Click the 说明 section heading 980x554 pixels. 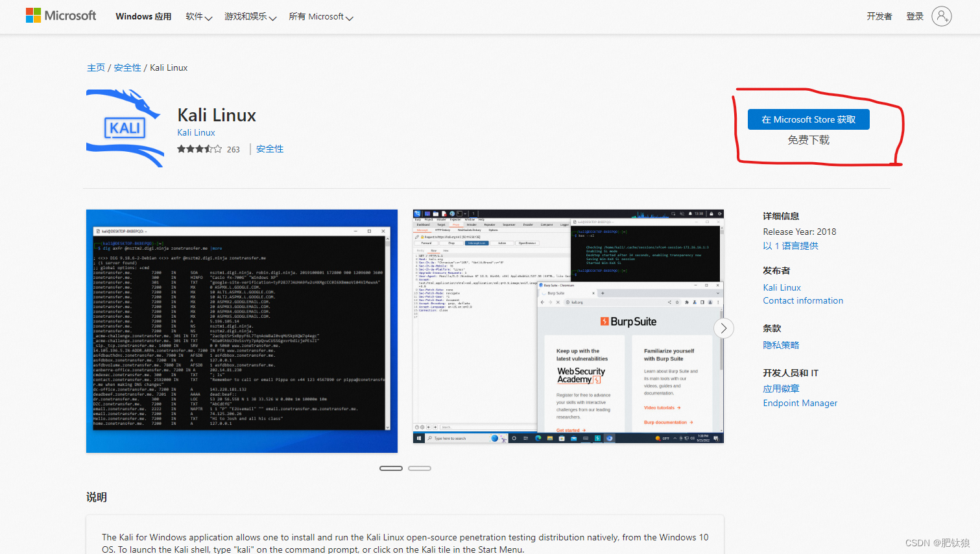[97, 497]
